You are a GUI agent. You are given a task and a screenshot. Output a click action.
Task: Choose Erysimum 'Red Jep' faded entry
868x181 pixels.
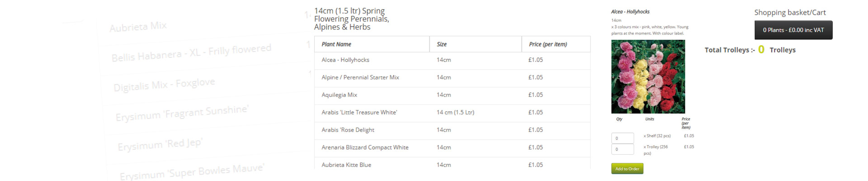coord(160,145)
